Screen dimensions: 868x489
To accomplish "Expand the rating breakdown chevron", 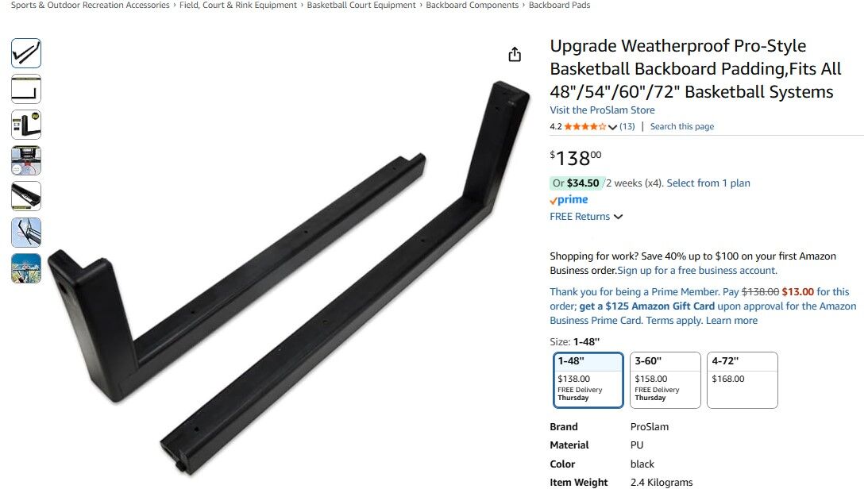I will pyautogui.click(x=612, y=127).
